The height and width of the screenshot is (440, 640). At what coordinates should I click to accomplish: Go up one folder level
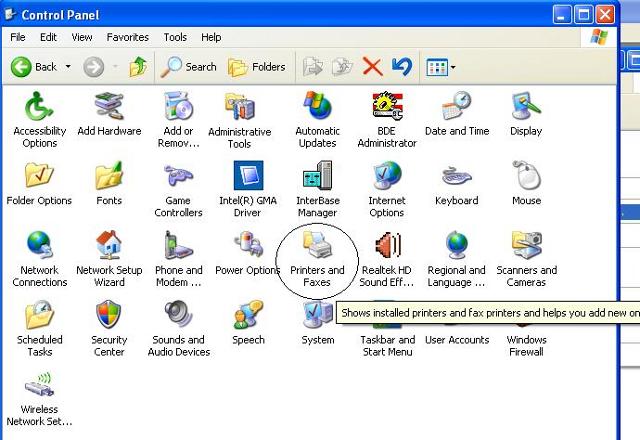(138, 67)
